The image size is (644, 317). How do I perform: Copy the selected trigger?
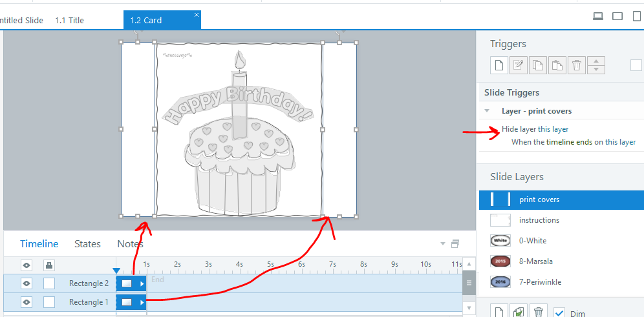537,65
